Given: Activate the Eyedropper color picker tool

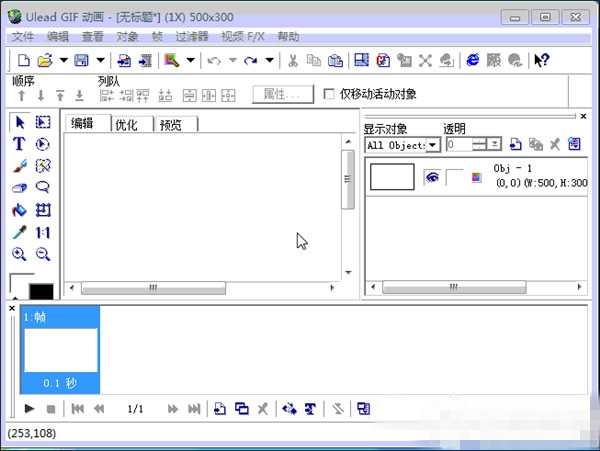Looking at the screenshot, I should pyautogui.click(x=19, y=232).
